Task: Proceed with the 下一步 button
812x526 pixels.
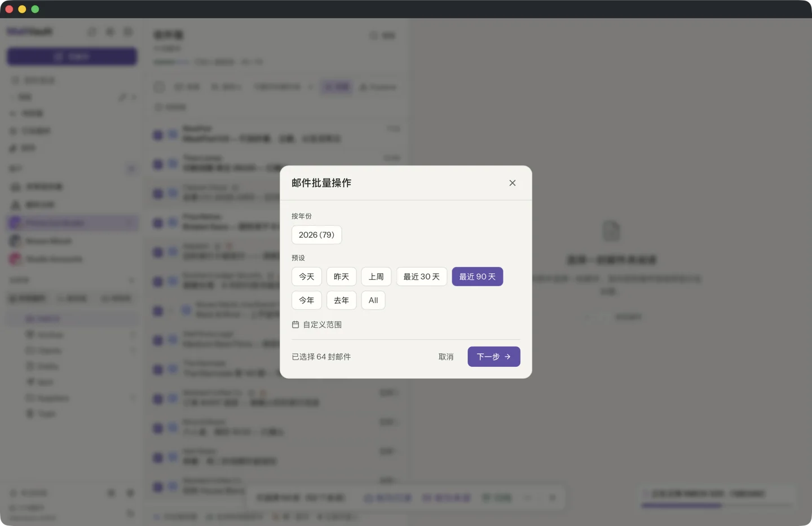Action: pos(494,357)
